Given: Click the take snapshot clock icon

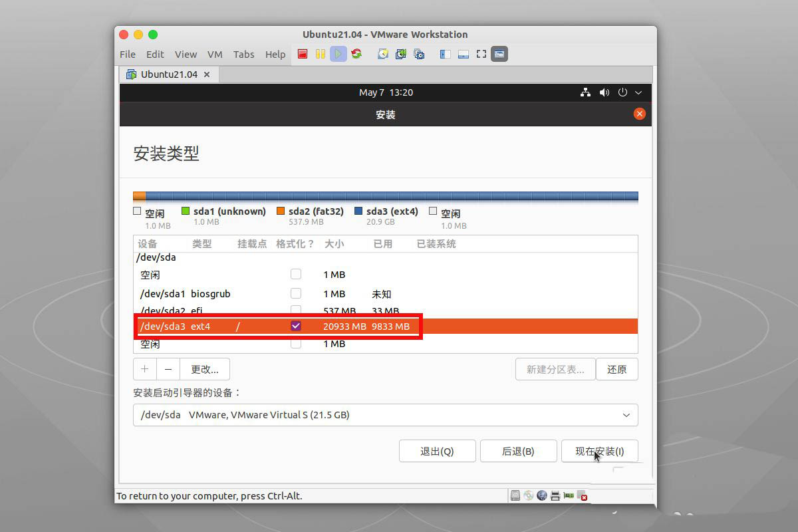Looking at the screenshot, I should pyautogui.click(x=383, y=54).
